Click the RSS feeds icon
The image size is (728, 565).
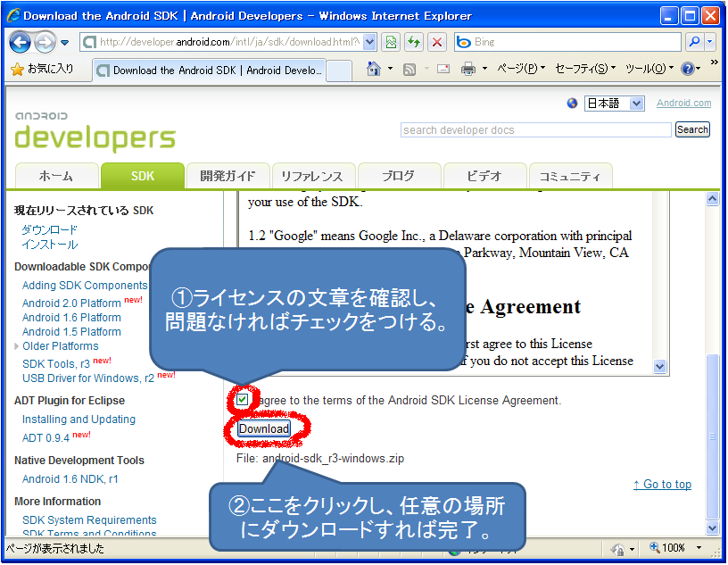coord(409,70)
